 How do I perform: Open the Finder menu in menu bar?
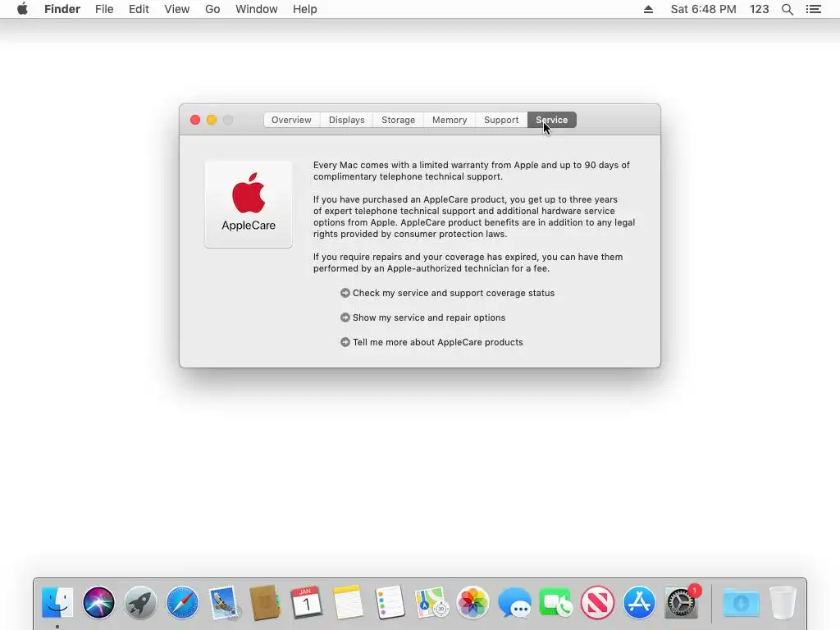pos(62,9)
